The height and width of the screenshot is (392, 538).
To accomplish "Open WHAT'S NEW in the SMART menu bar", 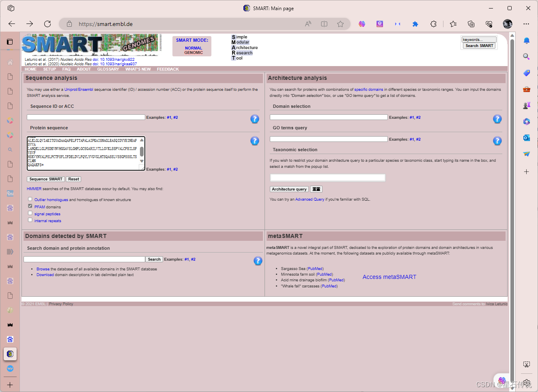I will point(138,69).
